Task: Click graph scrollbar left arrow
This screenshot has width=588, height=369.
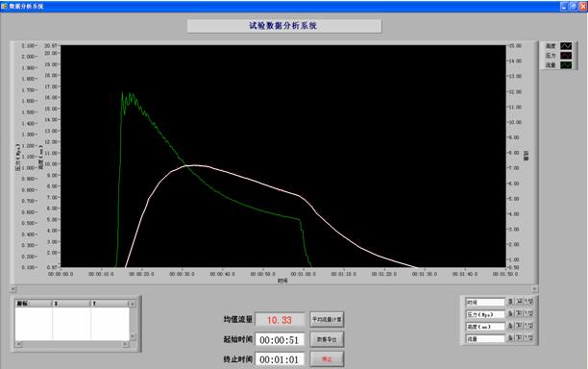Action: coord(13,288)
